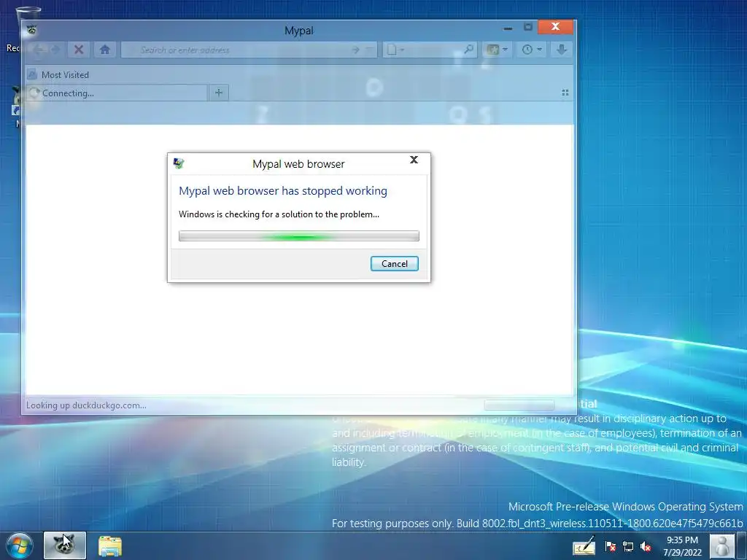Viewport: 747px width, 560px height.
Task: Click the Mypal raccoon icon in title bar
Action: pyautogui.click(x=32, y=30)
